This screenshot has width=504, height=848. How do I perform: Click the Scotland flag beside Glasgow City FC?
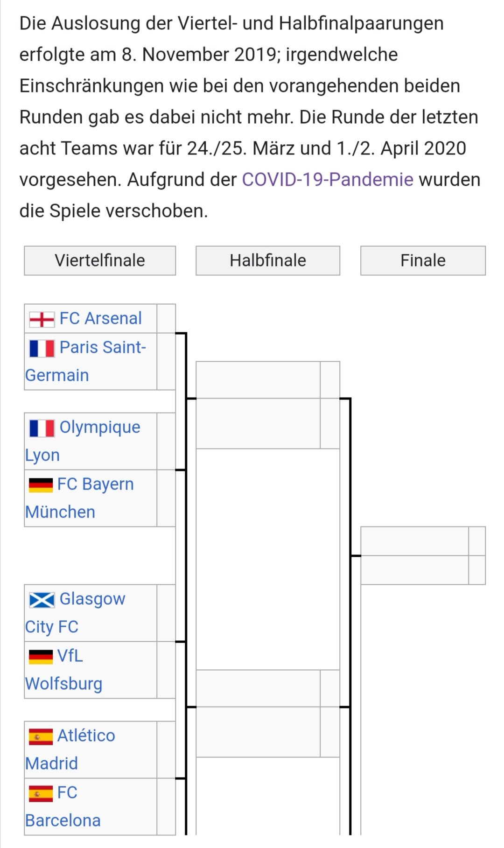point(42,600)
